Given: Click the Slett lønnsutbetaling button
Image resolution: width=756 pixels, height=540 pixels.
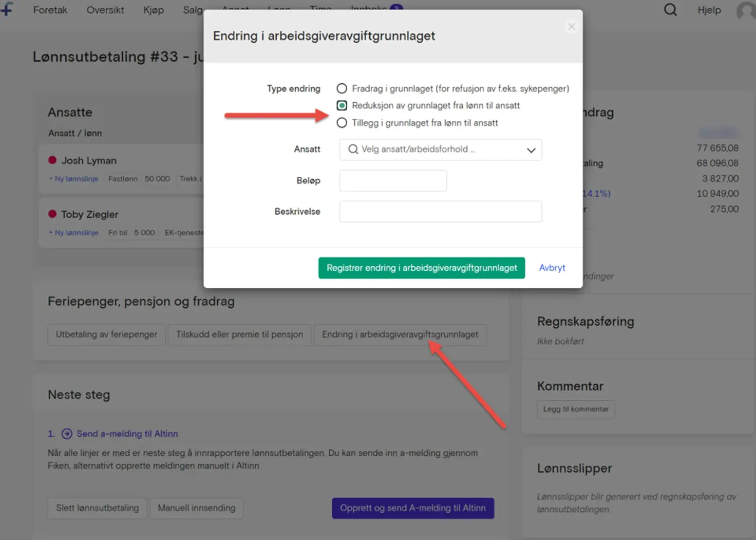Looking at the screenshot, I should [x=97, y=508].
